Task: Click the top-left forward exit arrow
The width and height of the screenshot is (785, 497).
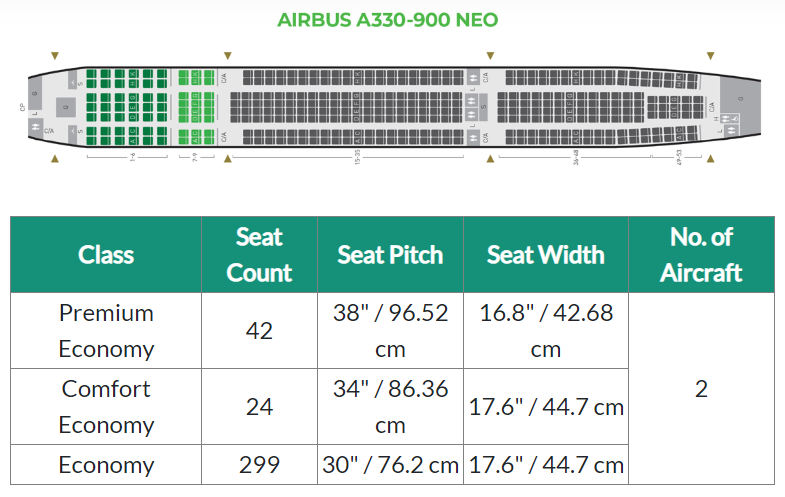Action: point(55,56)
